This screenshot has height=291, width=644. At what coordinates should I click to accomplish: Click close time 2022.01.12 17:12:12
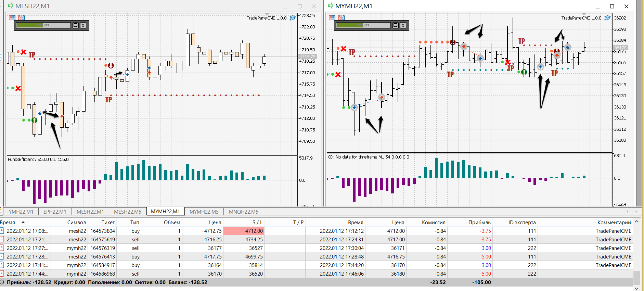(342, 231)
